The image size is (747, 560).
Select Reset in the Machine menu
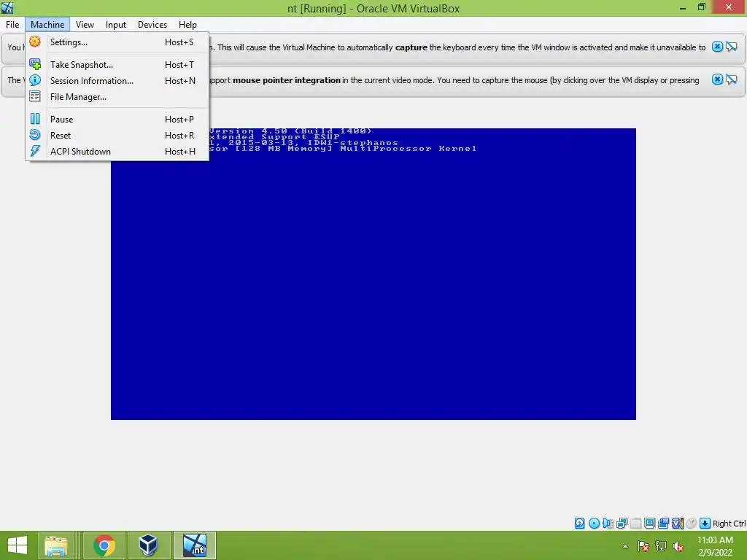(117, 135)
